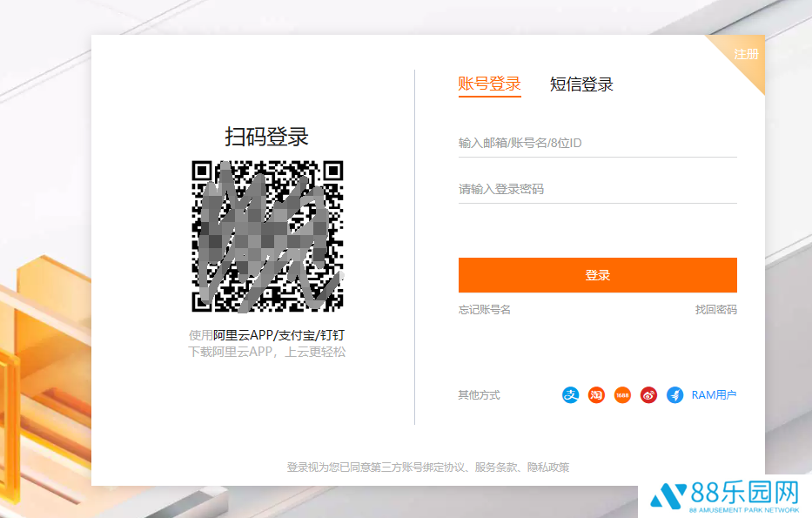This screenshot has height=518, width=812.
Task: Open the 短信登录 tab
Action: point(581,84)
